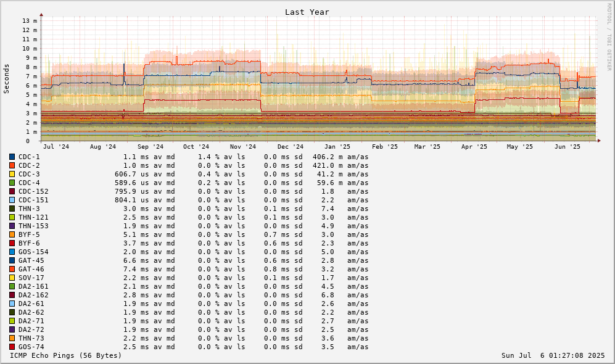Select the DA2-162 legend label
Viewport: 615px width, 364px height.
(33, 295)
